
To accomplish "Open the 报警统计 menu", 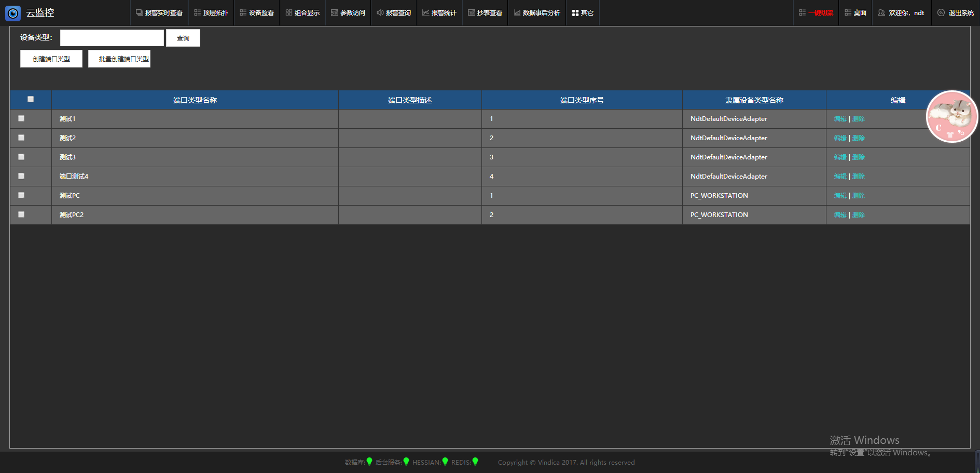I will tap(439, 12).
